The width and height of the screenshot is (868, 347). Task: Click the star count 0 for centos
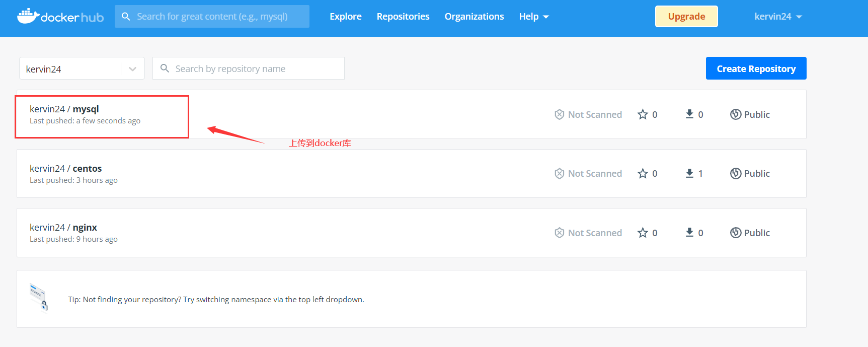tap(655, 173)
